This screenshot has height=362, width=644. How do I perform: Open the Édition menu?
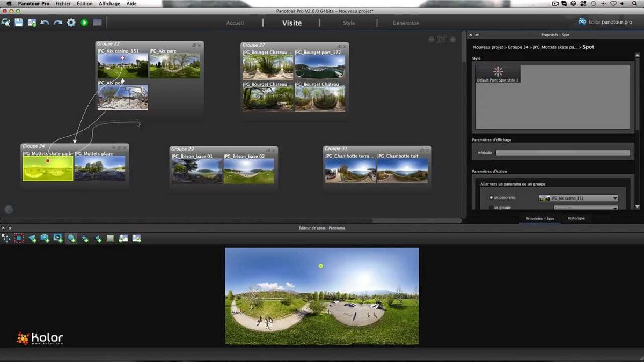click(84, 4)
